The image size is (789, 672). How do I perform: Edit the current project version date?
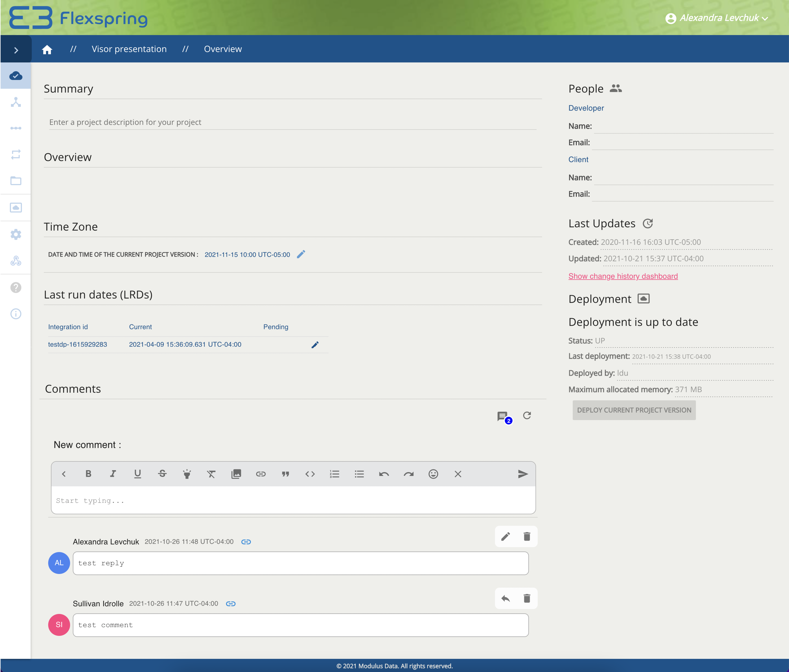(301, 254)
